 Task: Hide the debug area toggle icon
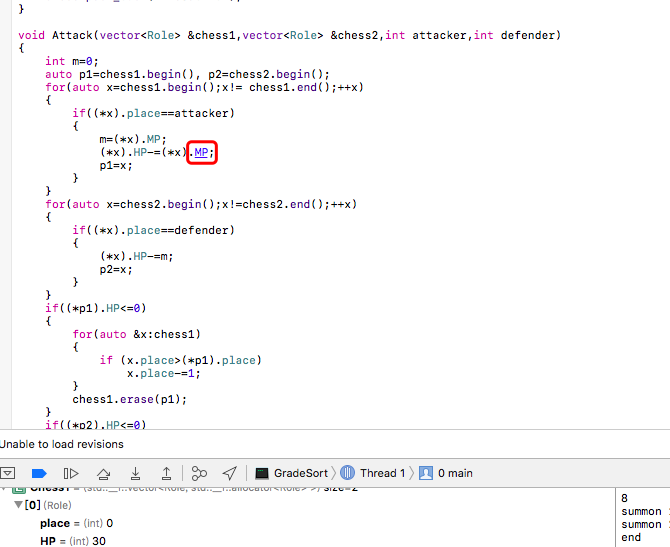pos(8,473)
